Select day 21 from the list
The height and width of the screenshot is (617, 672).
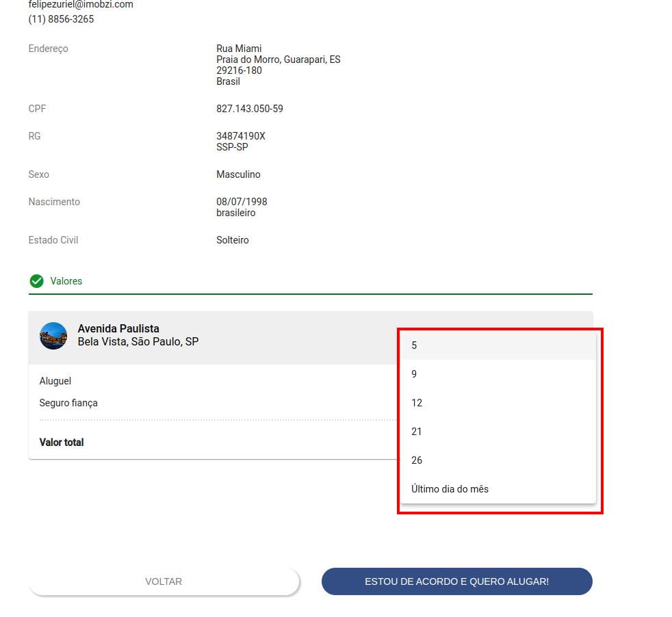click(498, 432)
